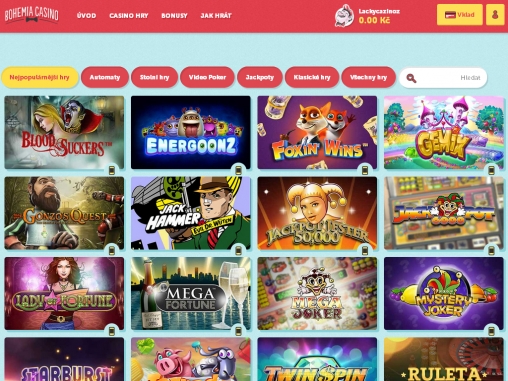Show the Jackpoty category
This screenshot has width=508, height=381.
tap(260, 77)
